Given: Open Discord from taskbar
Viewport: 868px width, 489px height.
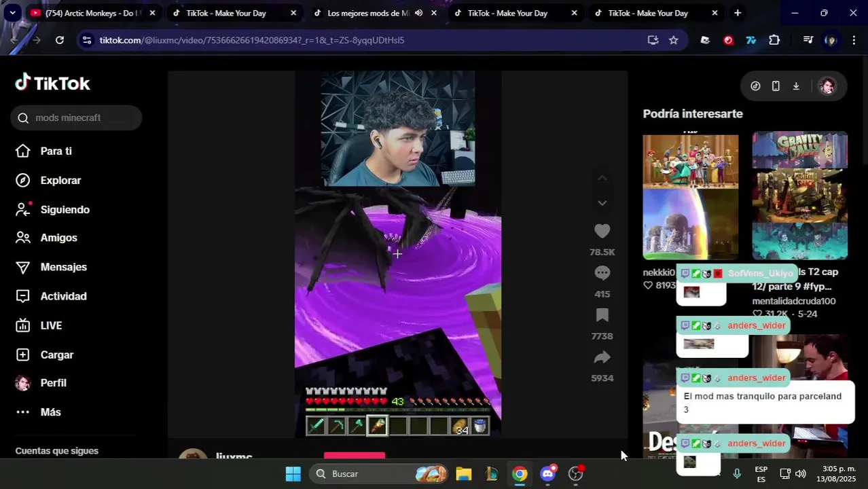Looking at the screenshot, I should [x=548, y=473].
